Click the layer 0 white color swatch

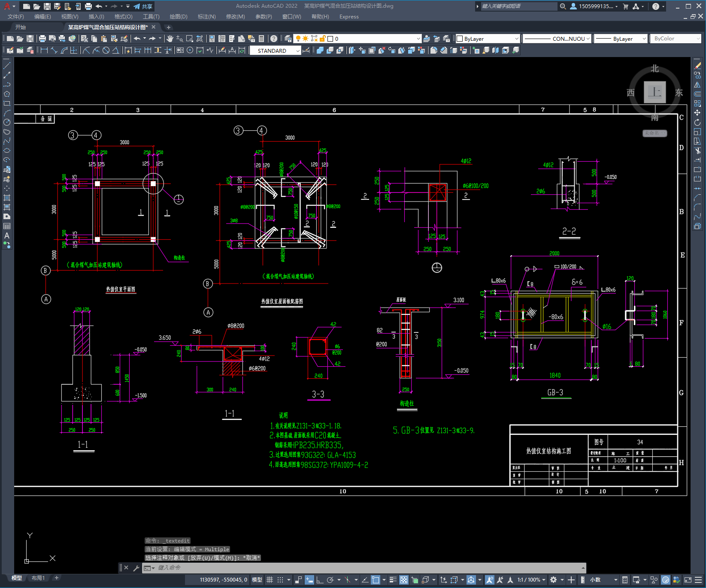(x=330, y=39)
